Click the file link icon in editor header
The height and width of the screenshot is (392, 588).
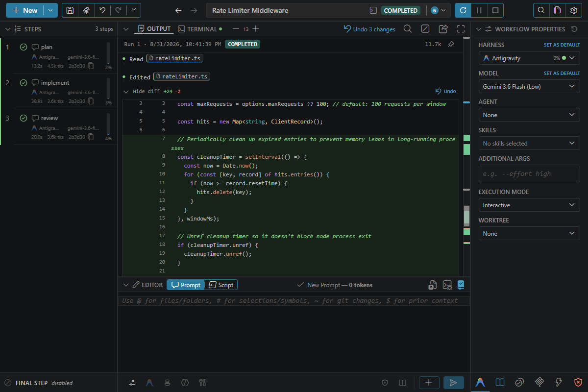coord(433,285)
